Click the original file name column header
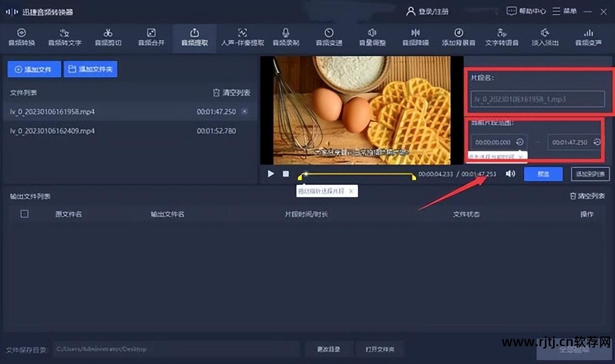 pos(68,214)
